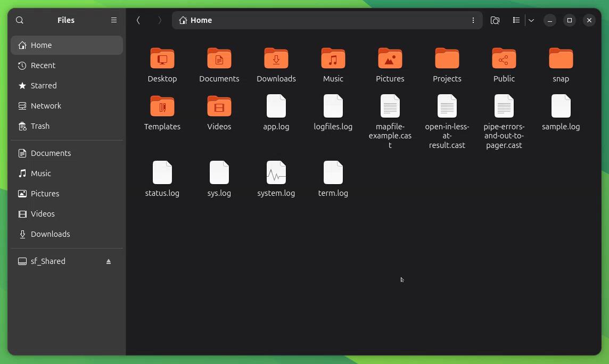609x364 pixels.
Task: Open Recent in the sidebar
Action: click(67, 65)
